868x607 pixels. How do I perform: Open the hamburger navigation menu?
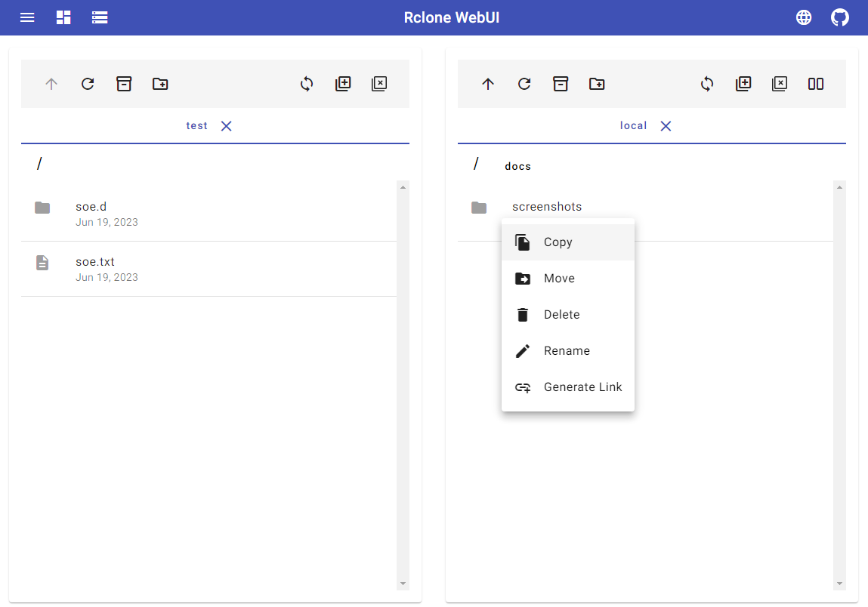tap(27, 17)
